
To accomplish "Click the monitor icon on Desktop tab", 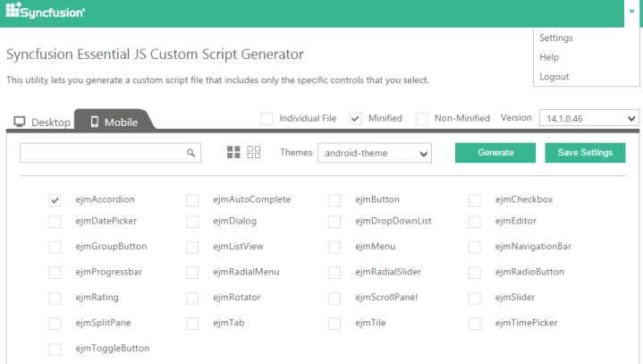I will tap(20, 122).
